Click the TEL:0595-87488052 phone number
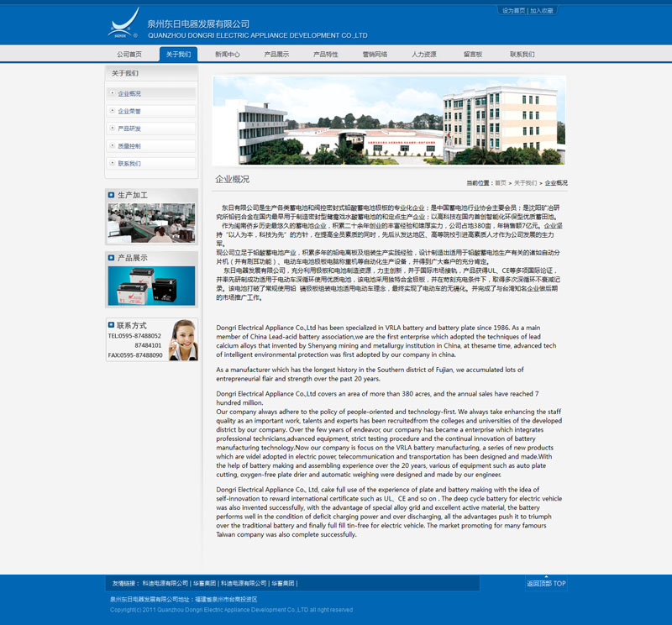This screenshot has width=672, height=625. pos(134,336)
